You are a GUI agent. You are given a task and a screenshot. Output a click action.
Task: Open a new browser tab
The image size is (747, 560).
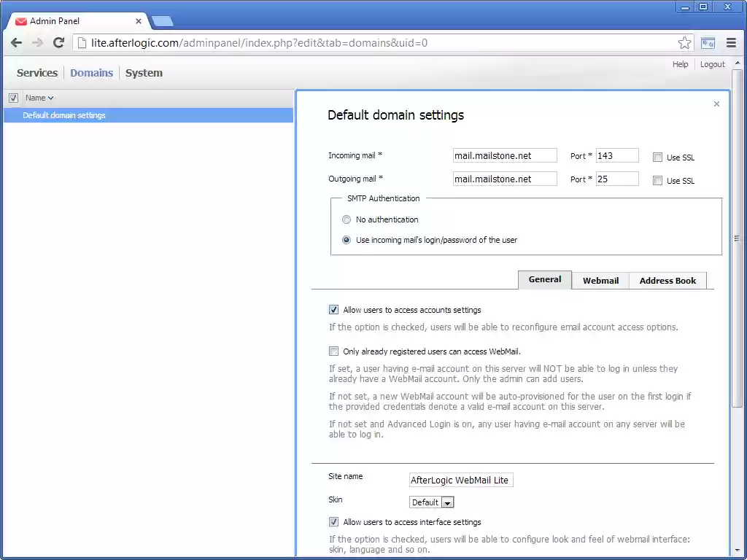(x=162, y=21)
